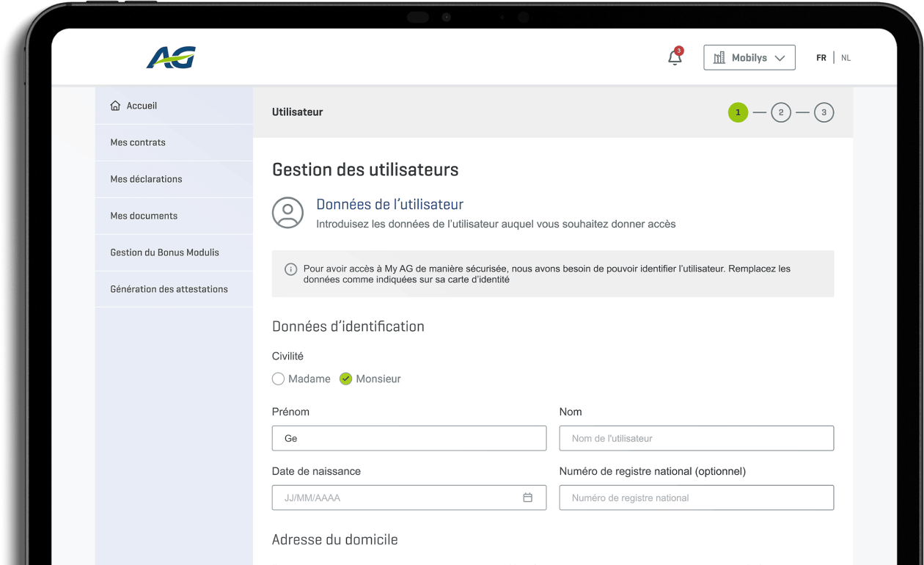Go to step 2 in progress indicator
The image size is (924, 565).
pos(781,112)
